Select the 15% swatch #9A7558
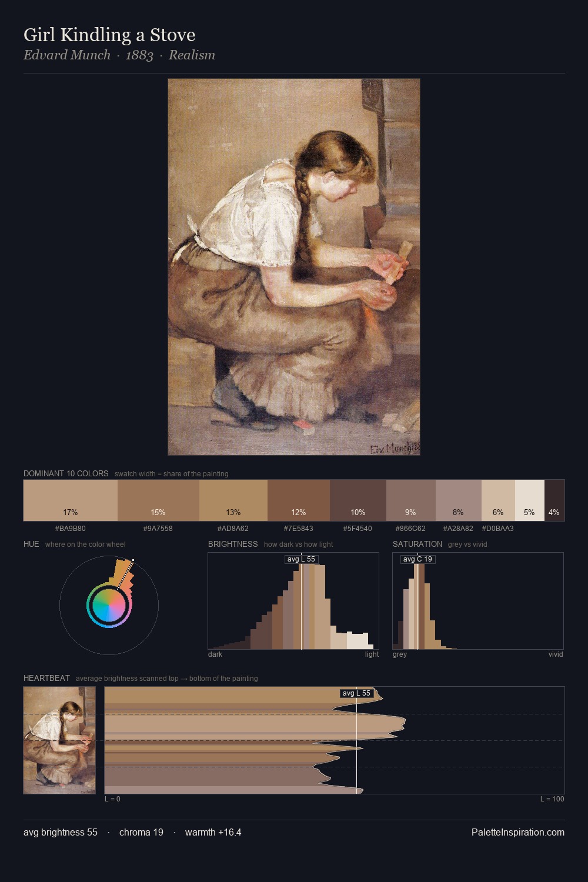This screenshot has height=882, width=588. click(x=158, y=500)
